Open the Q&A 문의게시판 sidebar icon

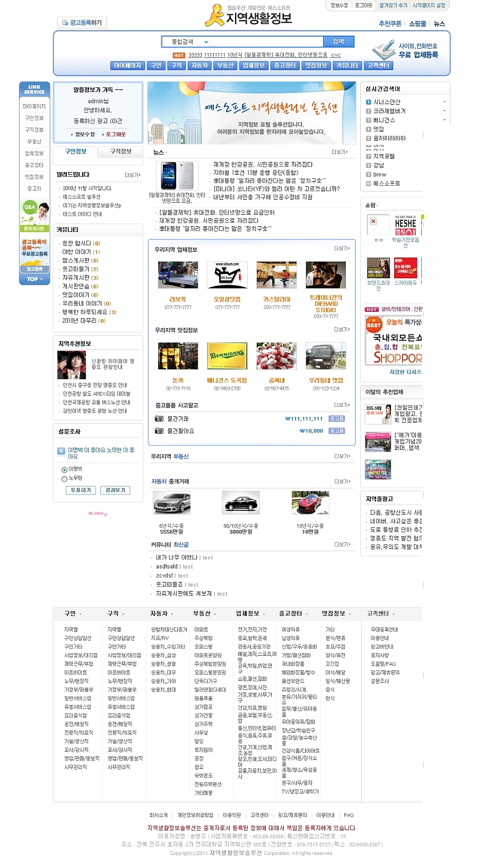[34, 215]
